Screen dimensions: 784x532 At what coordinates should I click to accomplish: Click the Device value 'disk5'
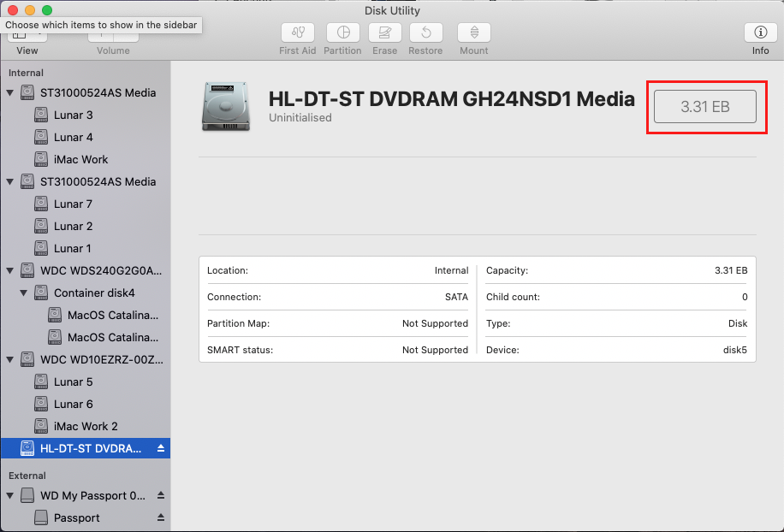pos(735,350)
